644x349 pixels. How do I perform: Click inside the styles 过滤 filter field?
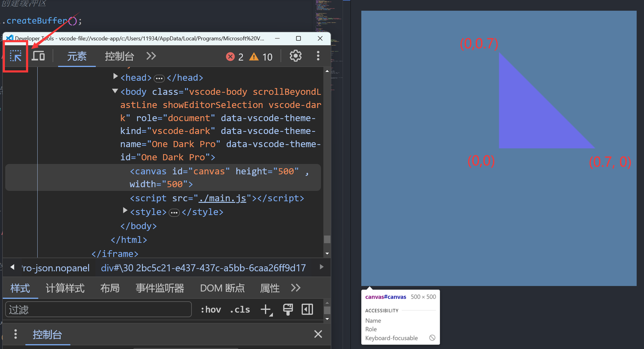tap(98, 309)
